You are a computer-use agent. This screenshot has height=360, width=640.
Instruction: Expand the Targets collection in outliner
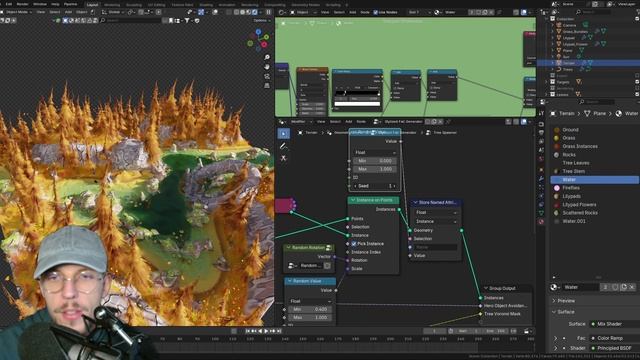[547, 82]
